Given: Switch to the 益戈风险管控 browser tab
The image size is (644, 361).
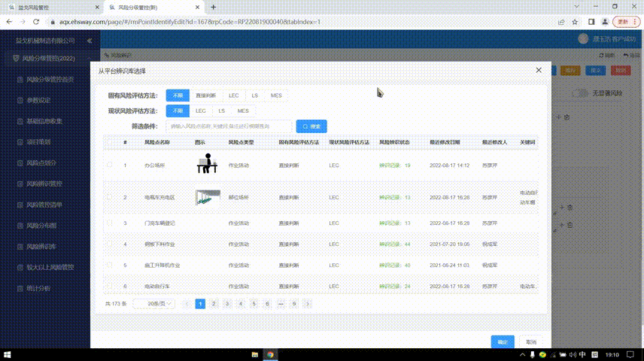Looking at the screenshot, I should (53, 8).
